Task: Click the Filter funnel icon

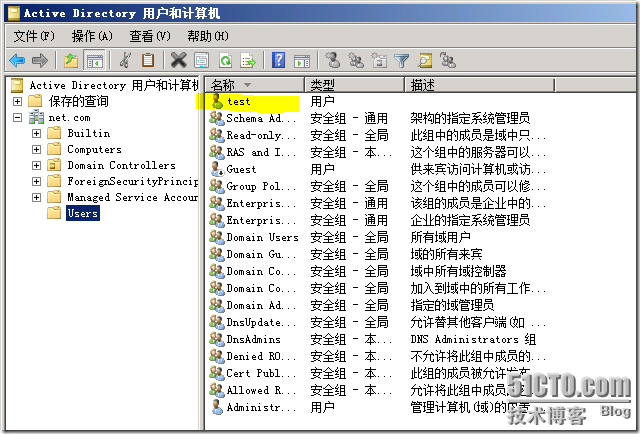Action: tap(402, 61)
